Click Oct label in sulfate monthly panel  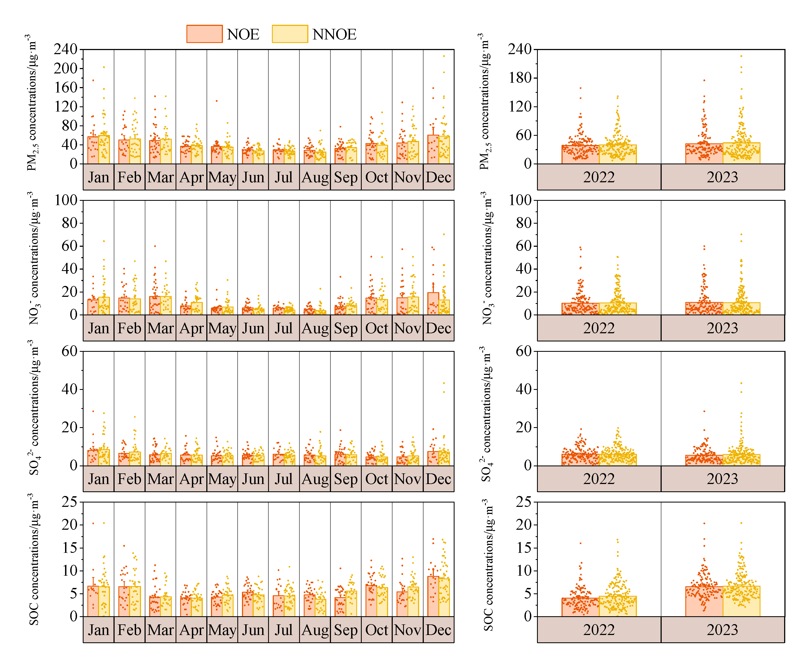(x=376, y=479)
